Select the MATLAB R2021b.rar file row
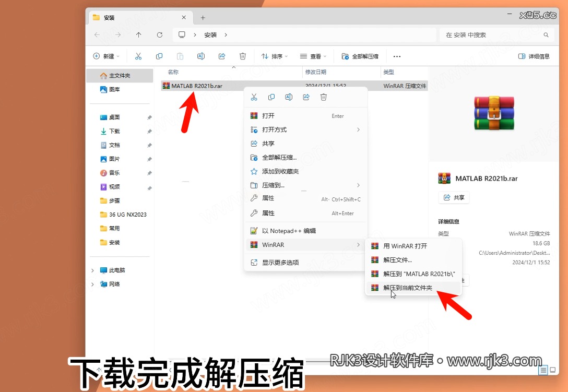The image size is (568, 392). (x=294, y=86)
